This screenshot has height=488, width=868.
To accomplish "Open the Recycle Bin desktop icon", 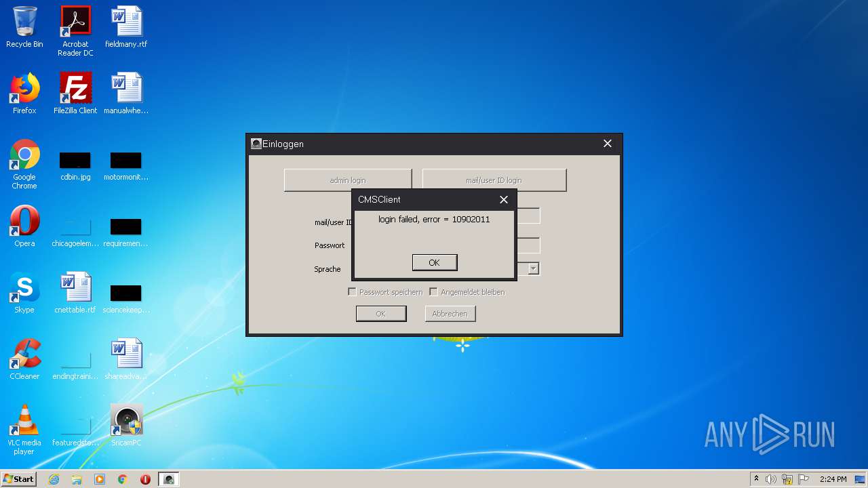I will [x=24, y=27].
